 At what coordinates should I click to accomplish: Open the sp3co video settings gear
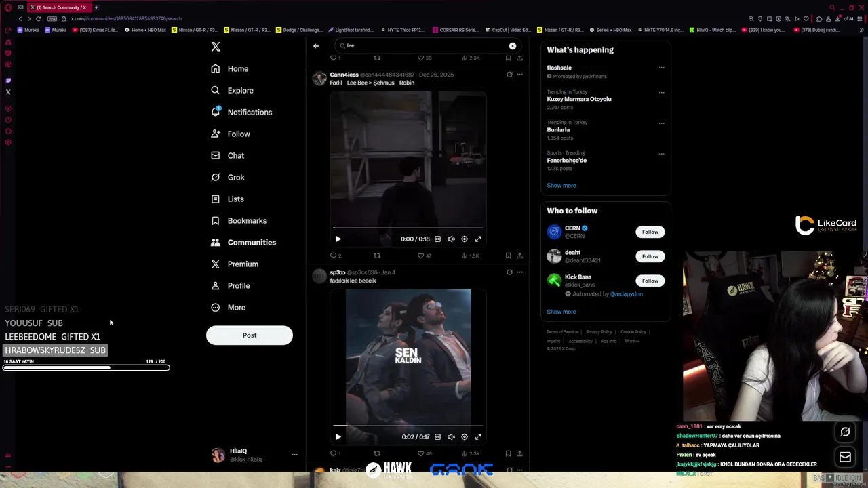tap(465, 437)
